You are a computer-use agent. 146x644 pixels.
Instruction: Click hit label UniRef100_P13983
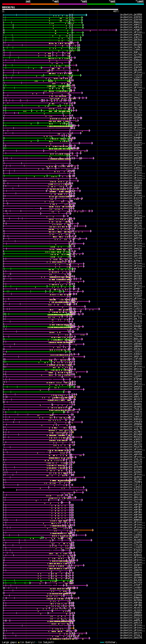[131, 341]
